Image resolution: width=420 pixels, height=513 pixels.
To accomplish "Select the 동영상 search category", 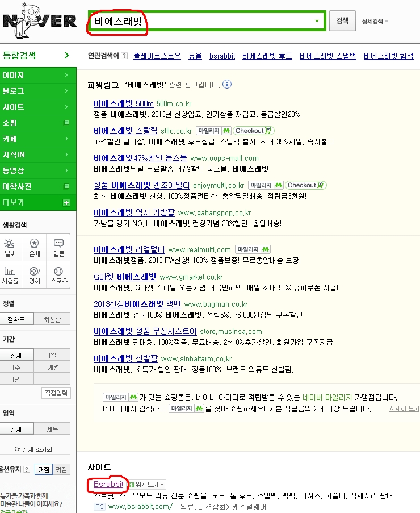I will (x=38, y=170).
